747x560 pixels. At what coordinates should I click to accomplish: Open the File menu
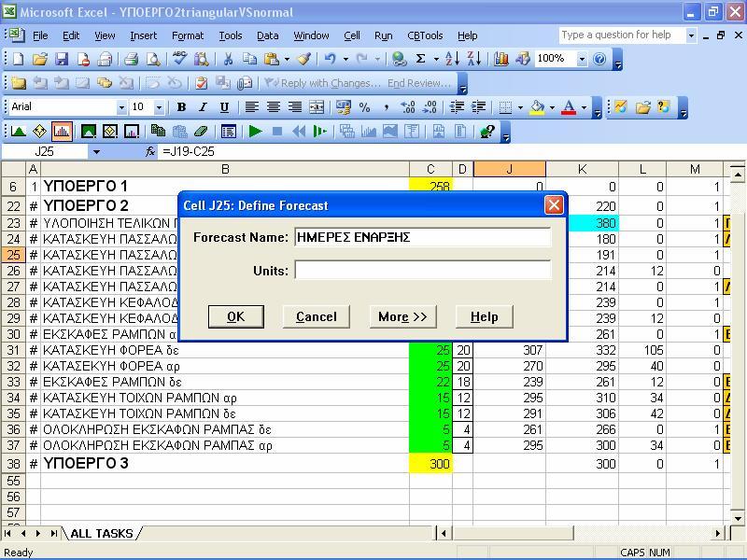[x=40, y=35]
